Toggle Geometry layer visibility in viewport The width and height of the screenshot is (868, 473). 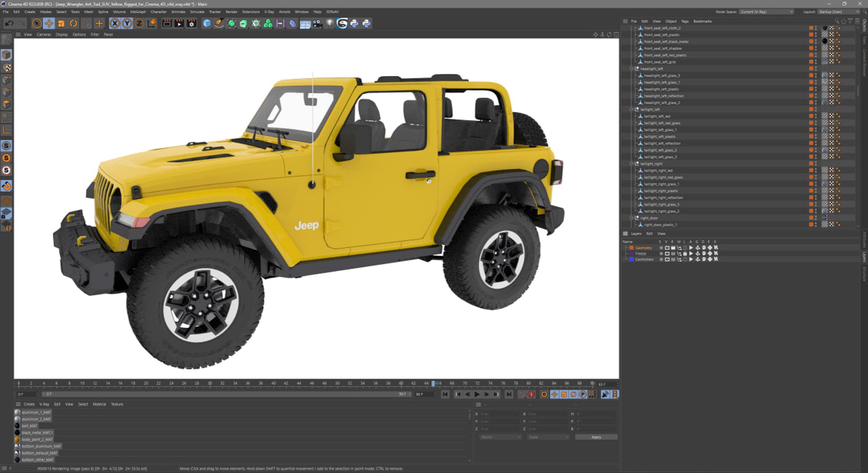(x=667, y=248)
